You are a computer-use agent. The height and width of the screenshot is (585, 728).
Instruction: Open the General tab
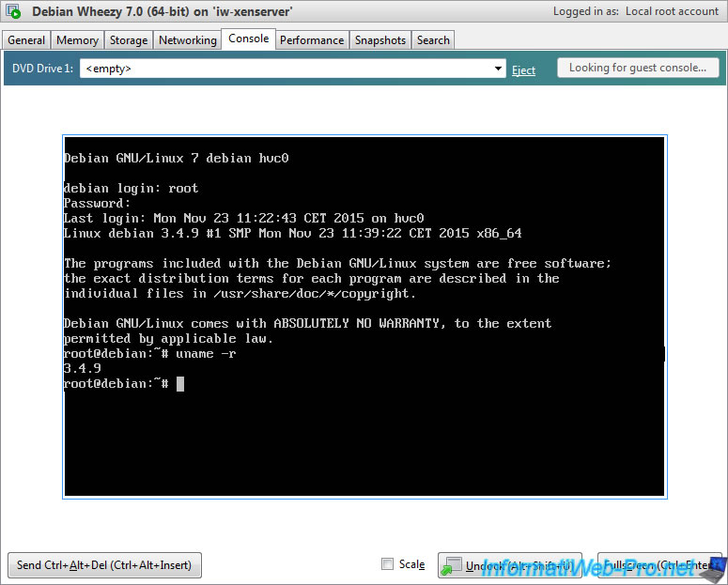coord(26,40)
